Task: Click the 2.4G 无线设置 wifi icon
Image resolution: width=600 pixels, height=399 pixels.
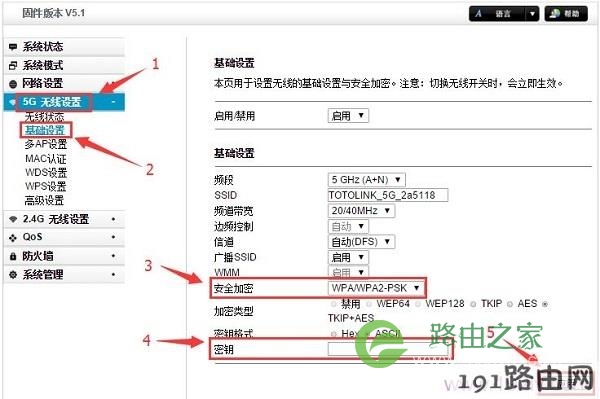Action: (x=13, y=219)
